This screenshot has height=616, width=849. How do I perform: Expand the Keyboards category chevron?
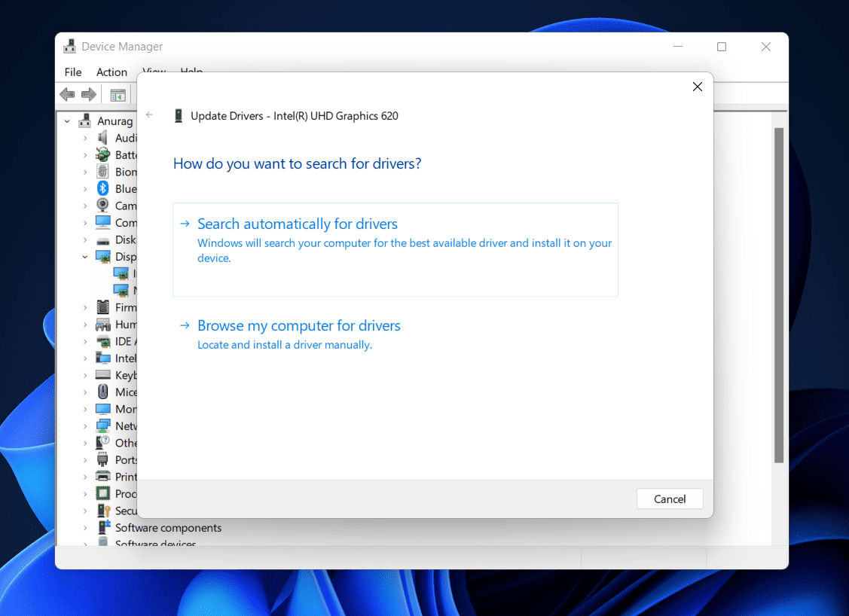85,375
